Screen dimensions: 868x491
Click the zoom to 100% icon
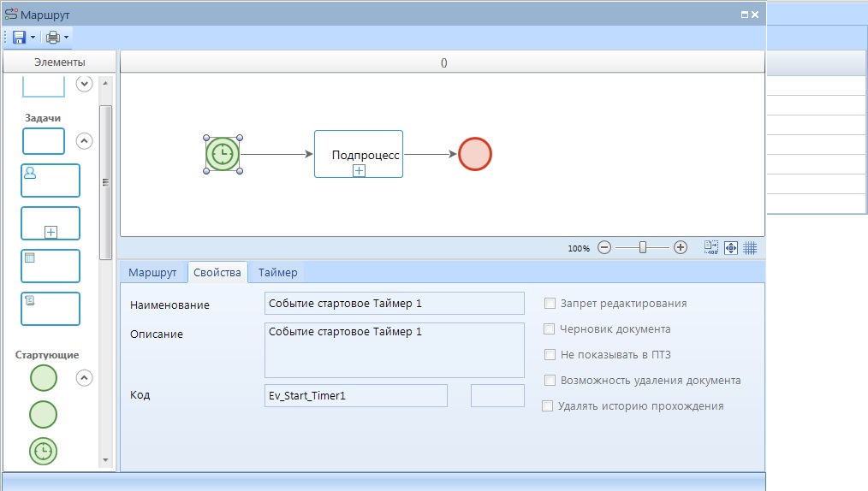tap(711, 247)
